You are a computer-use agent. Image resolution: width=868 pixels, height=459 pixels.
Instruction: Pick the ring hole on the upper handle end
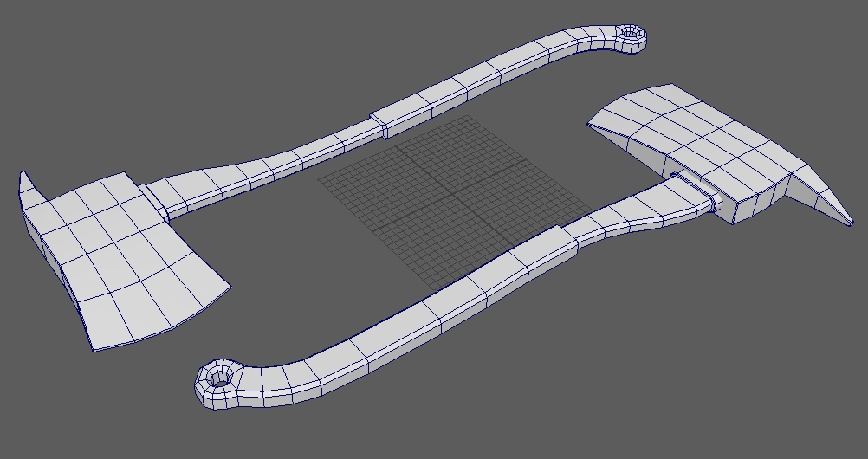[x=631, y=34]
